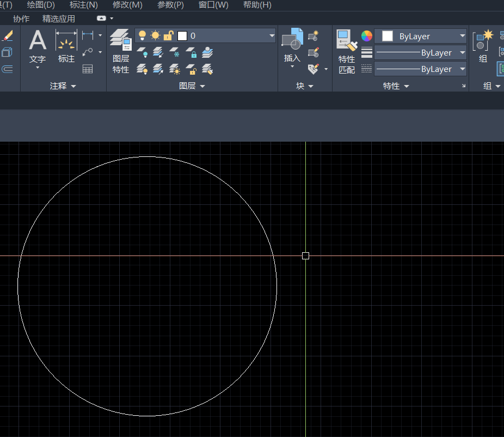The height and width of the screenshot is (437, 504).
Task: Select the leader line icon
Action: coord(88,52)
